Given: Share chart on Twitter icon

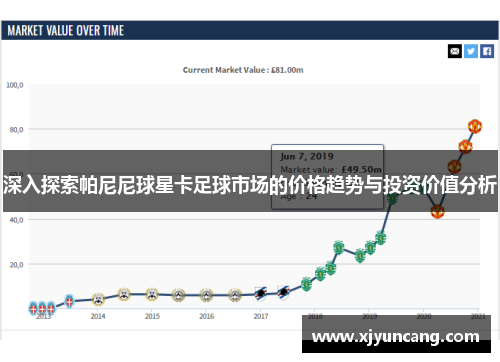Looking at the screenshot, I should click(x=471, y=51).
